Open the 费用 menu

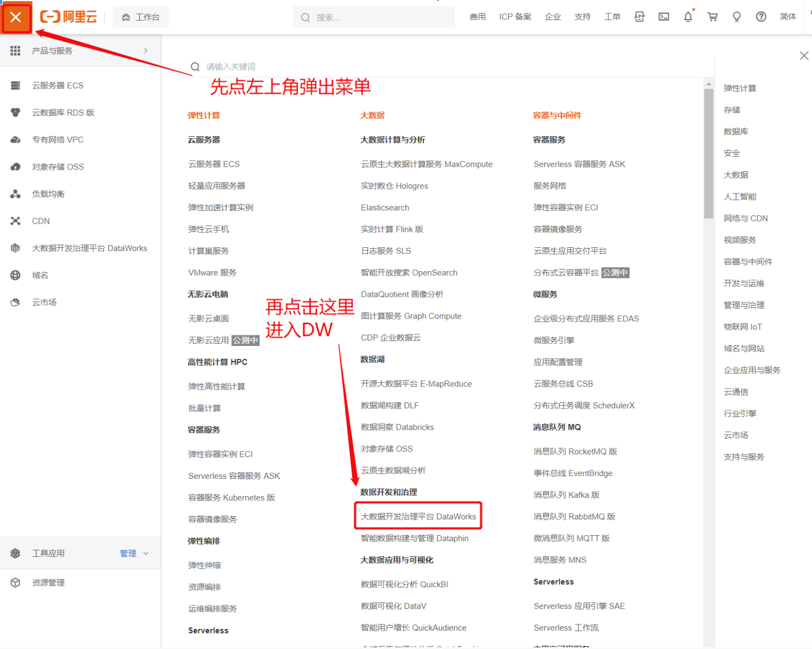477,17
